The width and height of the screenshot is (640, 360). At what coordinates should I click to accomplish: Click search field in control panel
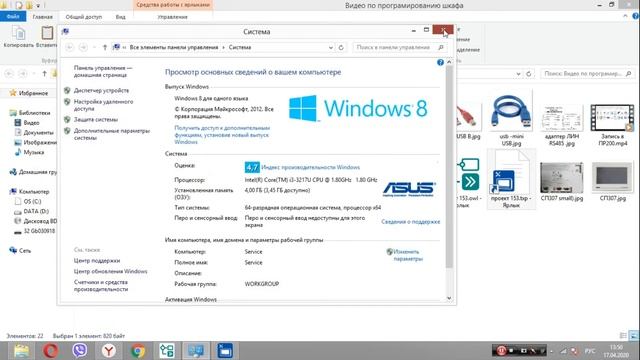[400, 47]
